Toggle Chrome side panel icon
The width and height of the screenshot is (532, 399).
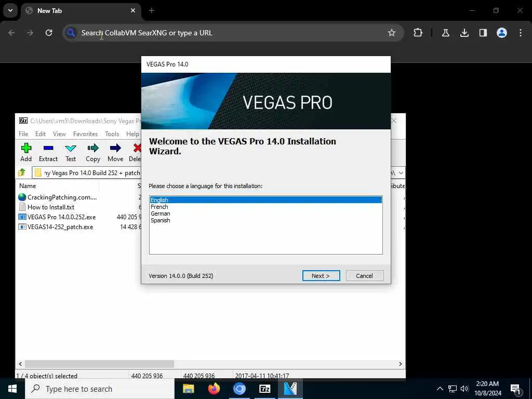pos(483,33)
